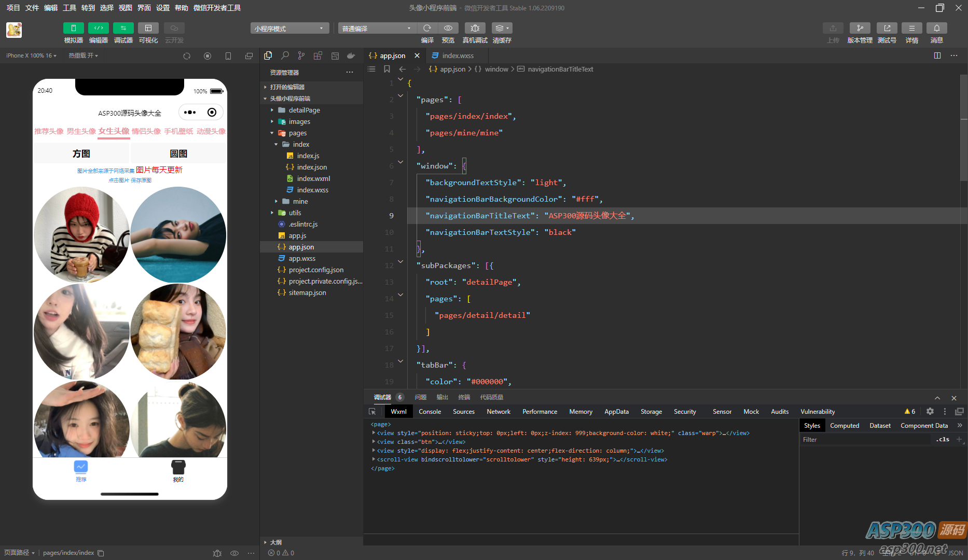Screen dimensions: 968x560
Task: Click the split editor icon
Action: (937, 55)
